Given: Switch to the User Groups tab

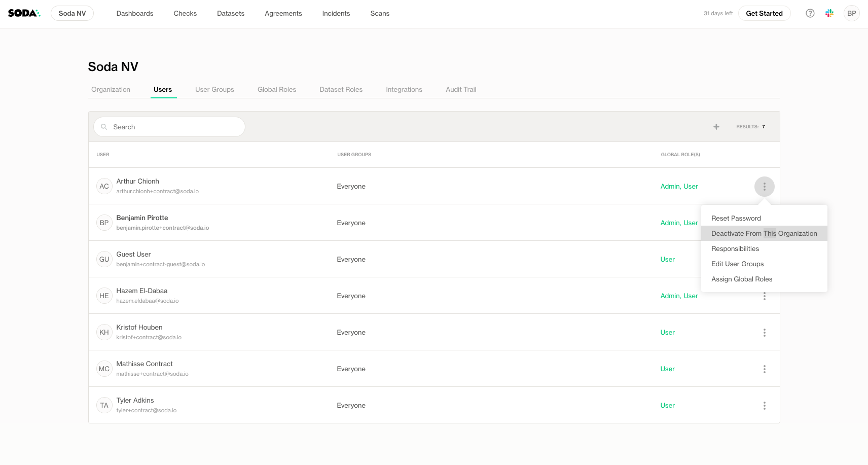Looking at the screenshot, I should 214,89.
